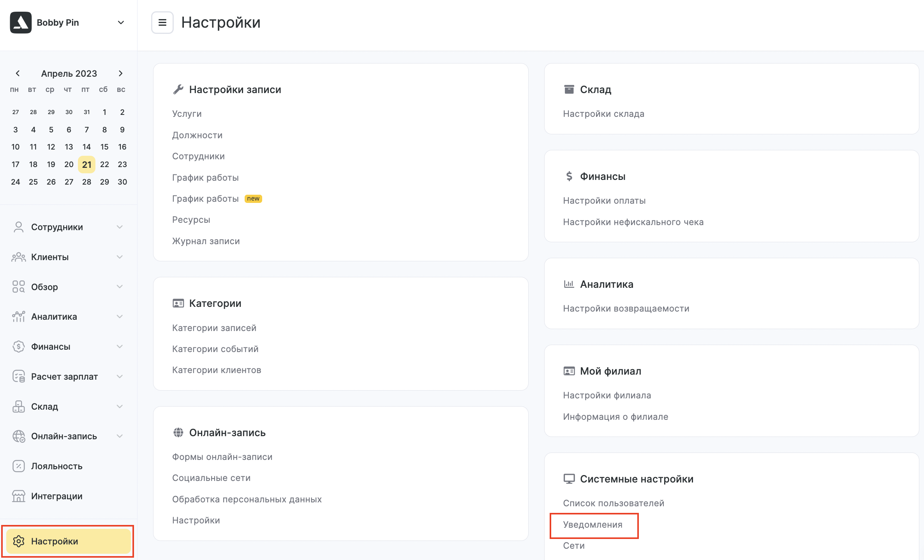Click the Лояльность percent icon
The width and height of the screenshot is (924, 560).
tap(18, 466)
